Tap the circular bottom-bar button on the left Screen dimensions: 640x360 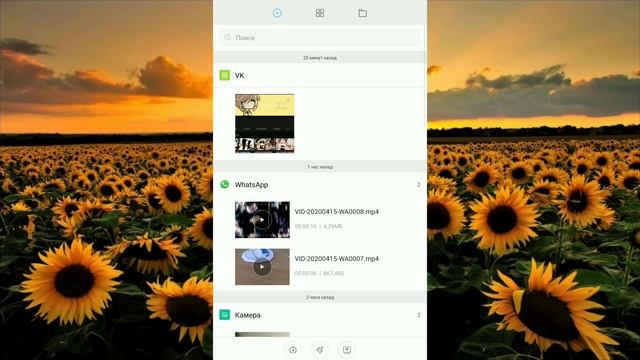click(x=293, y=350)
